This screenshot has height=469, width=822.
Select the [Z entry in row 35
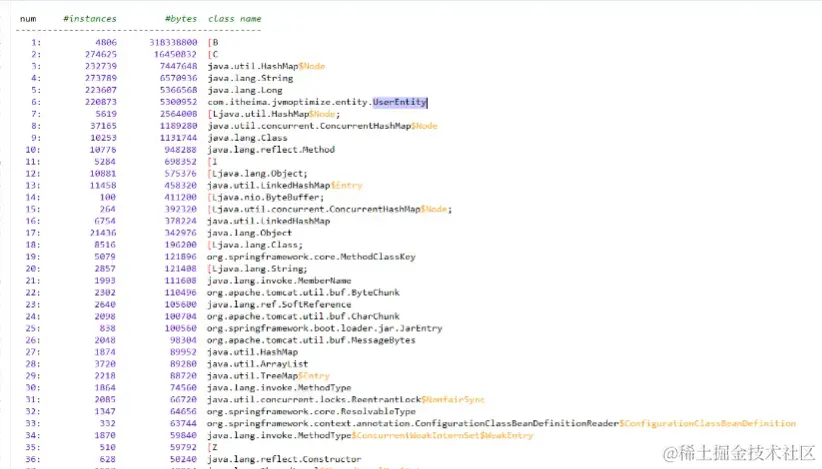212,447
